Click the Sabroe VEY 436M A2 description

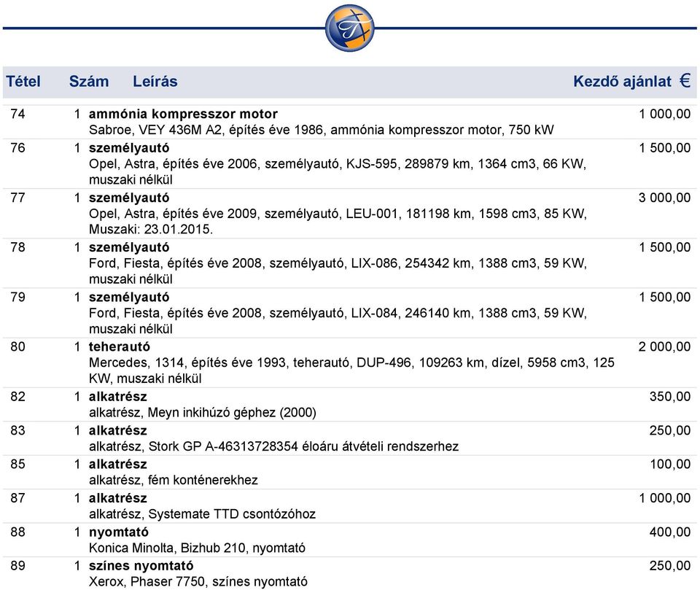[321, 130]
